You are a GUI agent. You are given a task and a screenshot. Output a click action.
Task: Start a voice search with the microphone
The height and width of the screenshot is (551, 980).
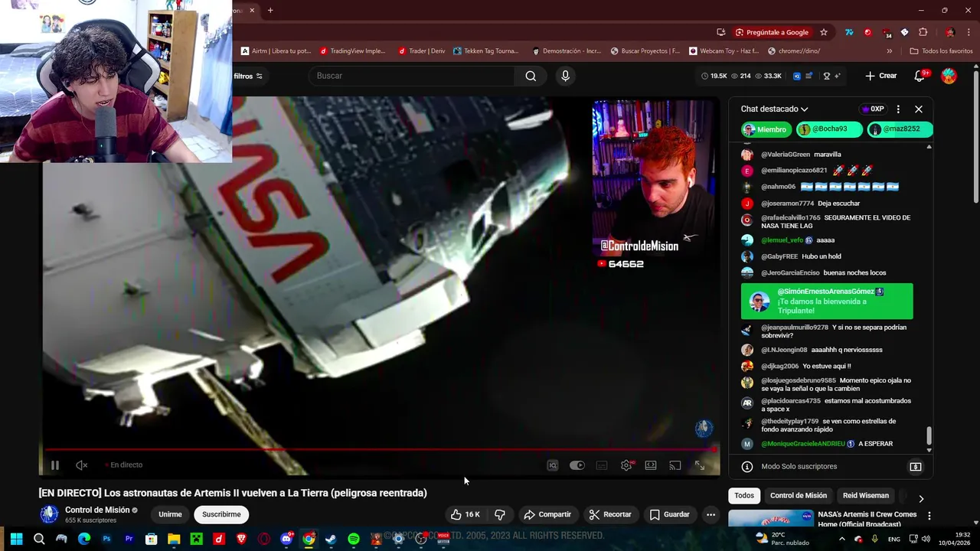(565, 76)
